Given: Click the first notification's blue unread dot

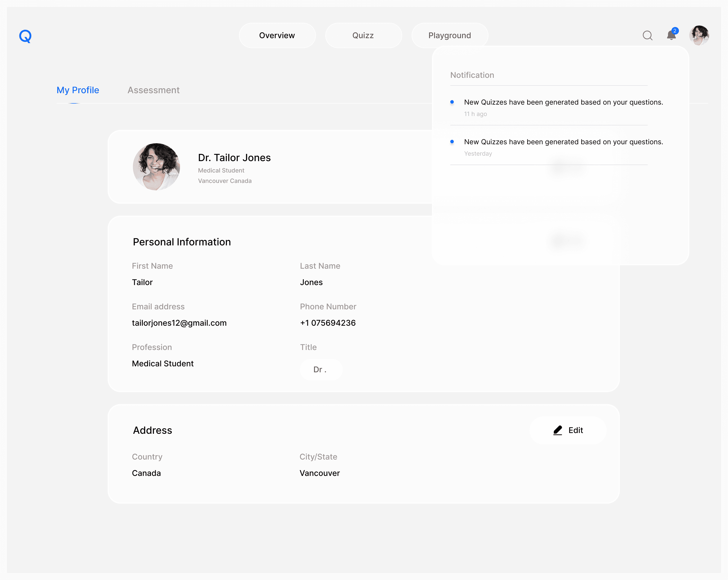Looking at the screenshot, I should click(452, 102).
